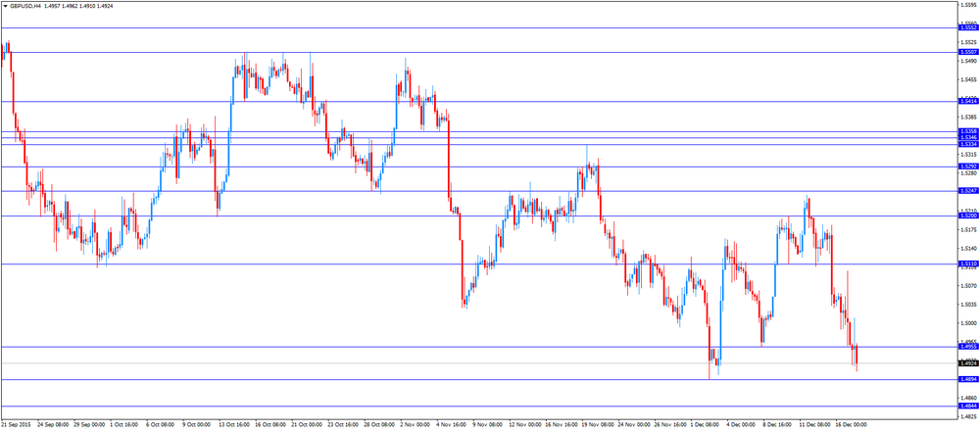This screenshot has width=980, height=431.
Task: Click the 9 Nov 08:00 time label
Action: tap(487, 426)
